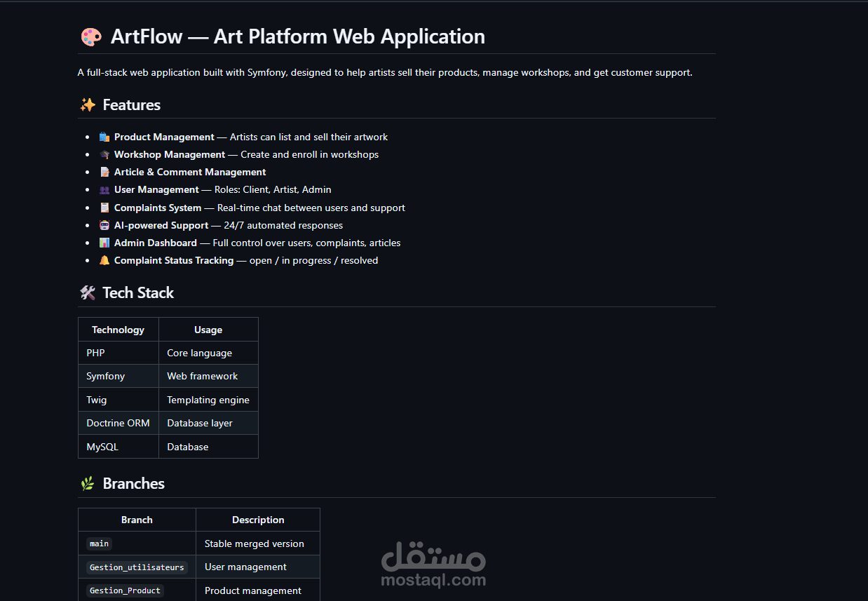This screenshot has width=868, height=601.
Task: Click the sparkles emoji next to Features
Action: click(88, 105)
